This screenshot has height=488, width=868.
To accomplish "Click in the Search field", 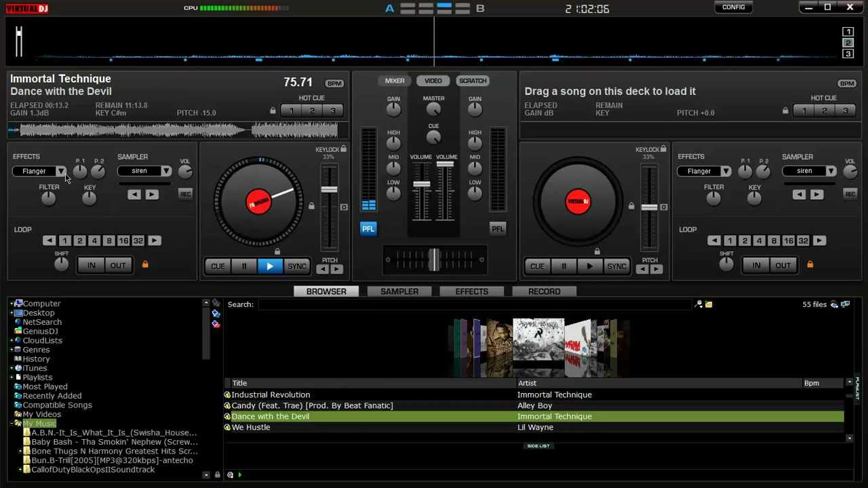I will pos(475,305).
